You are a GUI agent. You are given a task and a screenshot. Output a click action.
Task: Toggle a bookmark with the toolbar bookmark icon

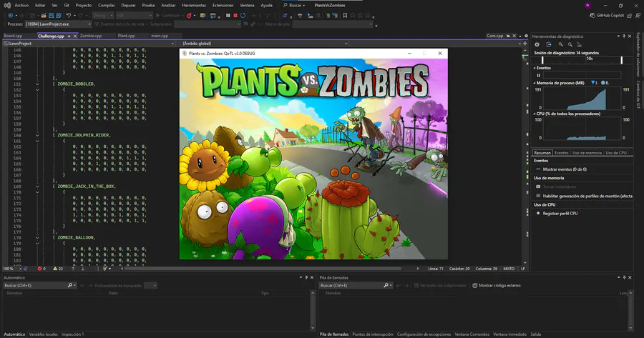click(345, 16)
